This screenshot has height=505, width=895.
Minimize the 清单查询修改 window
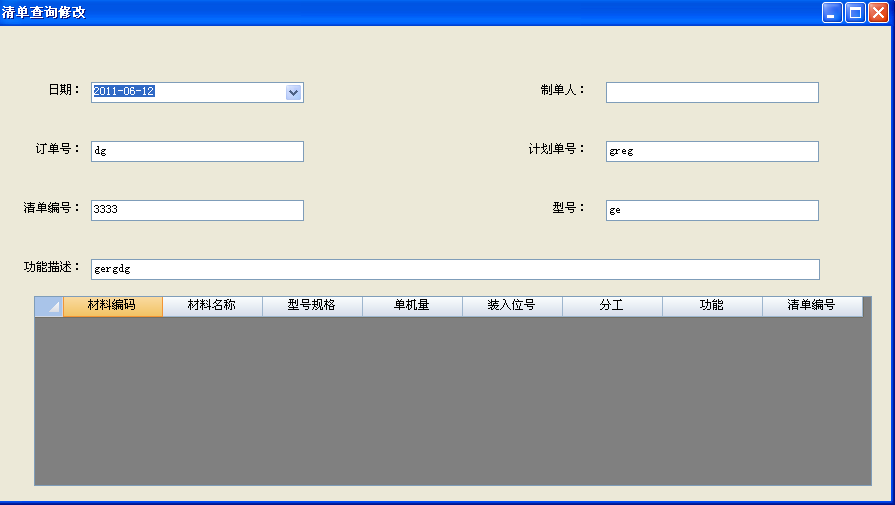832,13
